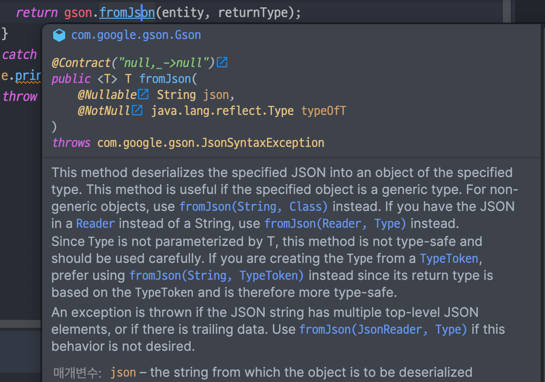Image resolution: width=545 pixels, height=382 pixels.
Task: Click the gson variable in return statement
Action: (x=78, y=13)
